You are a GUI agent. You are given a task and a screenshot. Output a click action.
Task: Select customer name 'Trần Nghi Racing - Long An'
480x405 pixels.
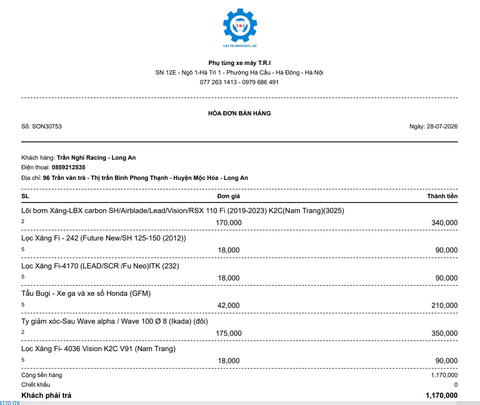click(x=96, y=158)
